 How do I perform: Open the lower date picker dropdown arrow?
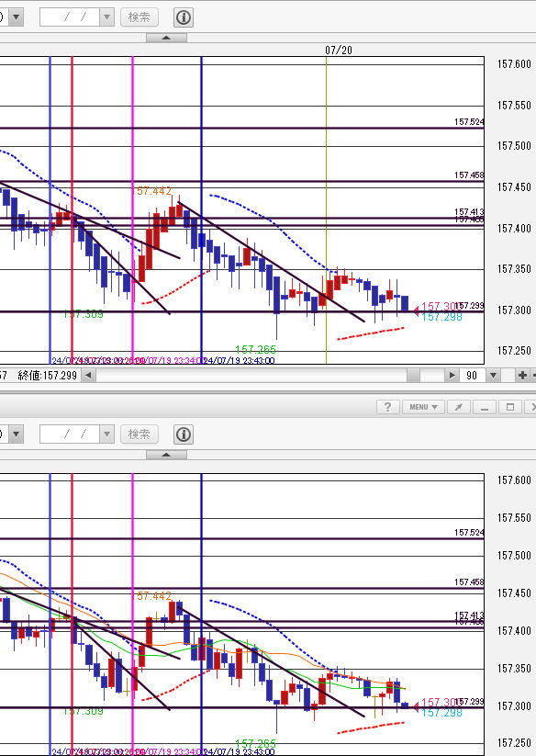(x=106, y=434)
